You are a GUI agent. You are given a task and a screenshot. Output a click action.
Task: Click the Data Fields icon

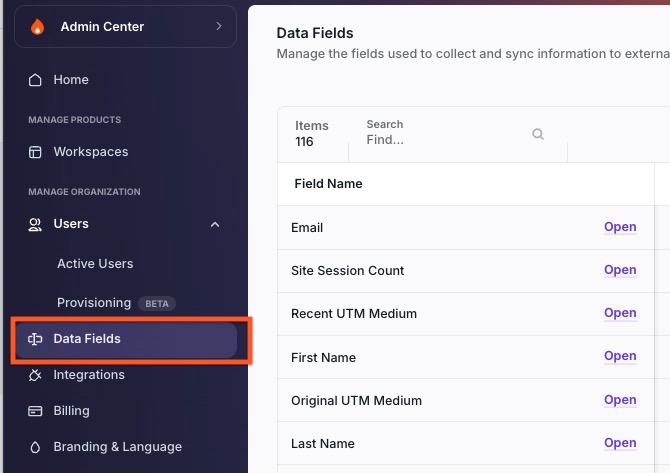coord(35,339)
